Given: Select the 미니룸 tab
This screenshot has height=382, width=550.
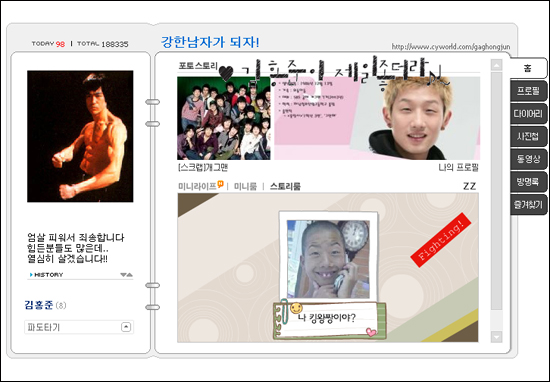Looking at the screenshot, I should (x=245, y=187).
